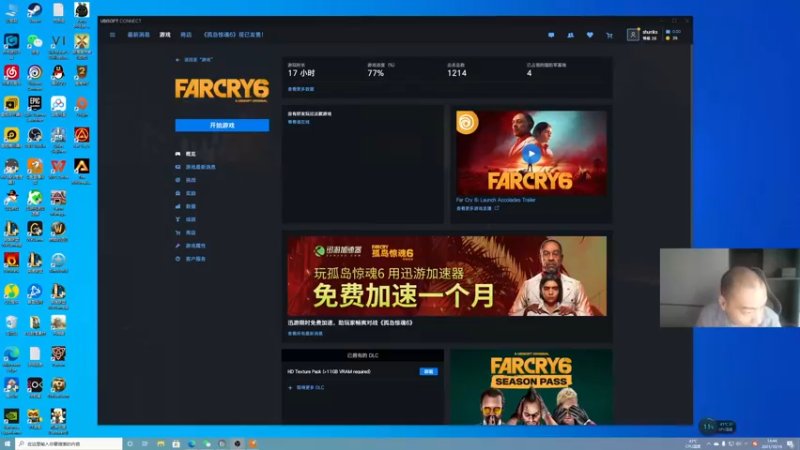Open File Explorer from the taskbar
800x450 pixels.
pyautogui.click(x=161, y=444)
